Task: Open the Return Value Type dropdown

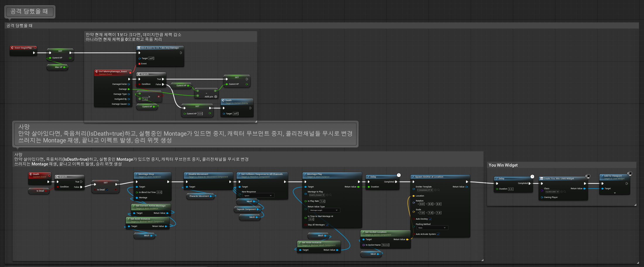Action: coord(324,210)
